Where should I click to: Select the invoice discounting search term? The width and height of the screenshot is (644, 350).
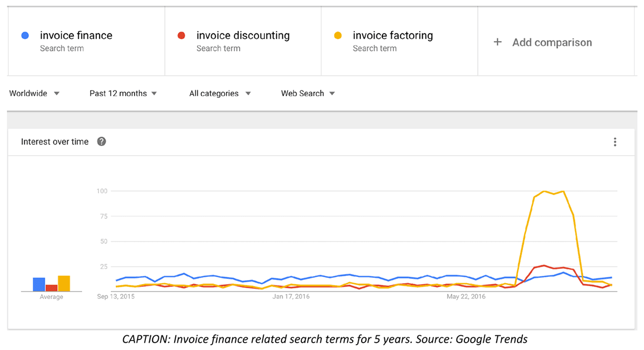click(x=243, y=36)
